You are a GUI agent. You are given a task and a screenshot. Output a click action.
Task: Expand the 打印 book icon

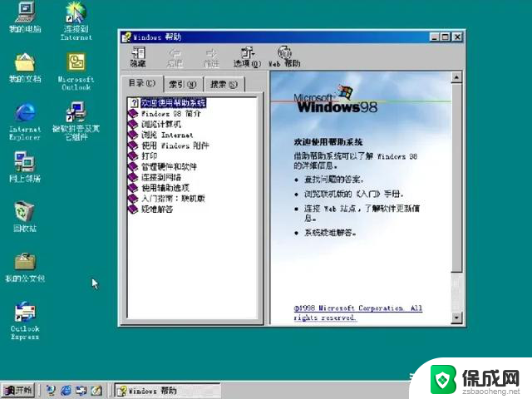coord(133,156)
